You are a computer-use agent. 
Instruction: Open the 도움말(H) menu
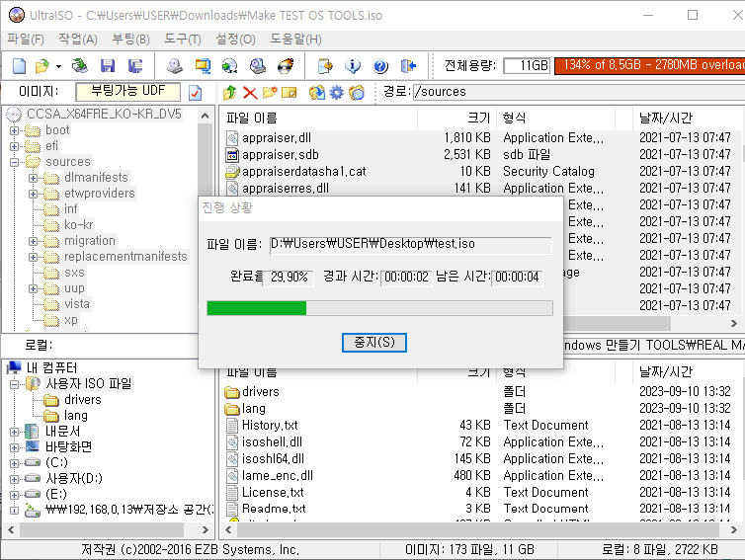pyautogui.click(x=295, y=39)
